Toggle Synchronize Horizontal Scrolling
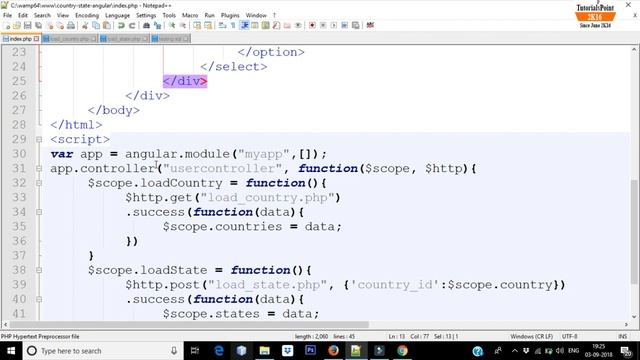 (x=208, y=25)
